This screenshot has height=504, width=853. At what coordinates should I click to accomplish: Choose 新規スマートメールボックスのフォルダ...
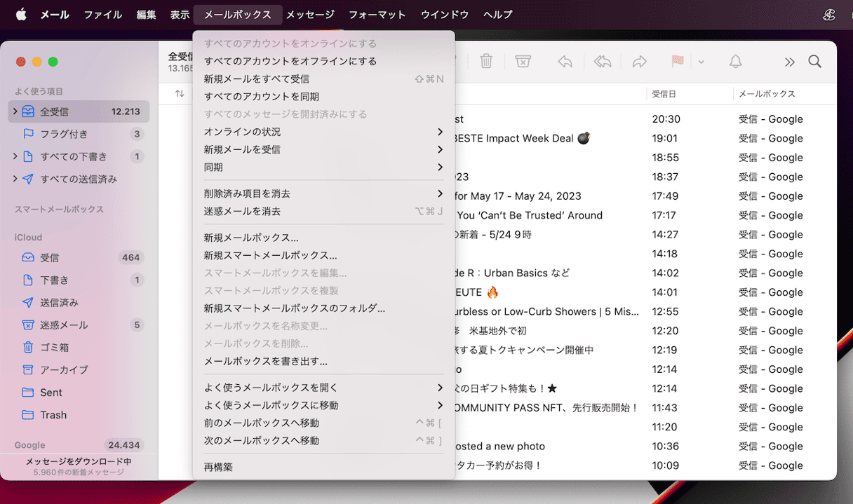pyautogui.click(x=323, y=308)
